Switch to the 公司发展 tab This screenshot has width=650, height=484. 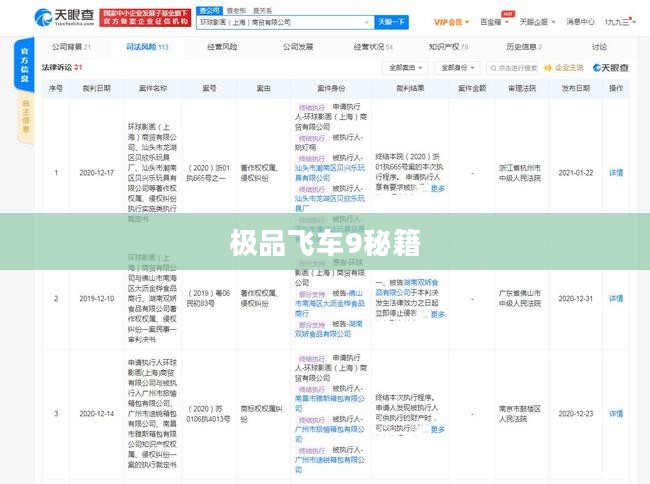(x=298, y=47)
